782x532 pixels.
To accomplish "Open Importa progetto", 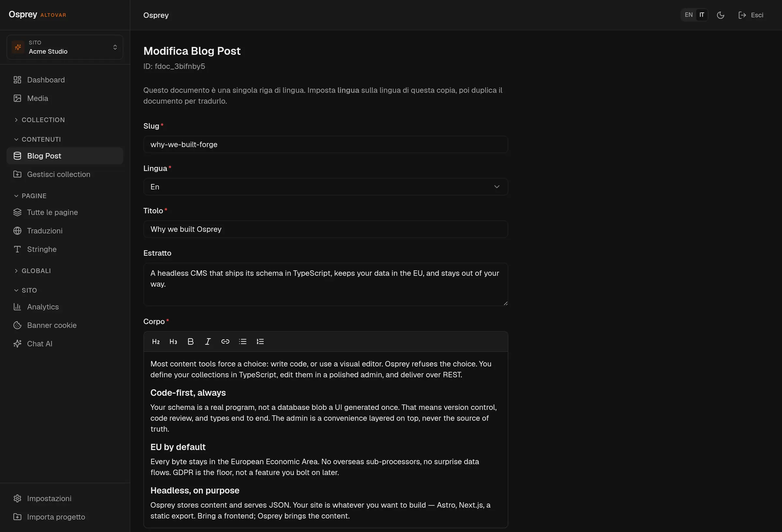I will coord(65,517).
